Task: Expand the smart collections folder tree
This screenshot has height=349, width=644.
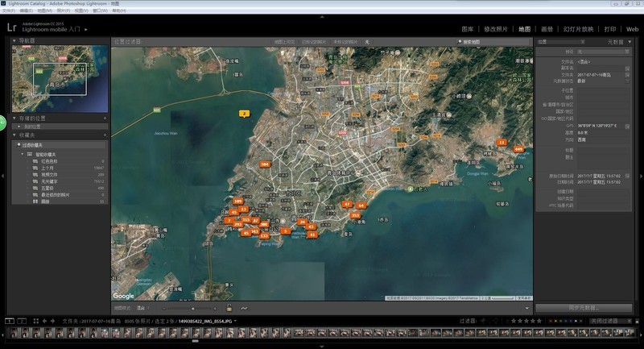Action: click(23, 153)
